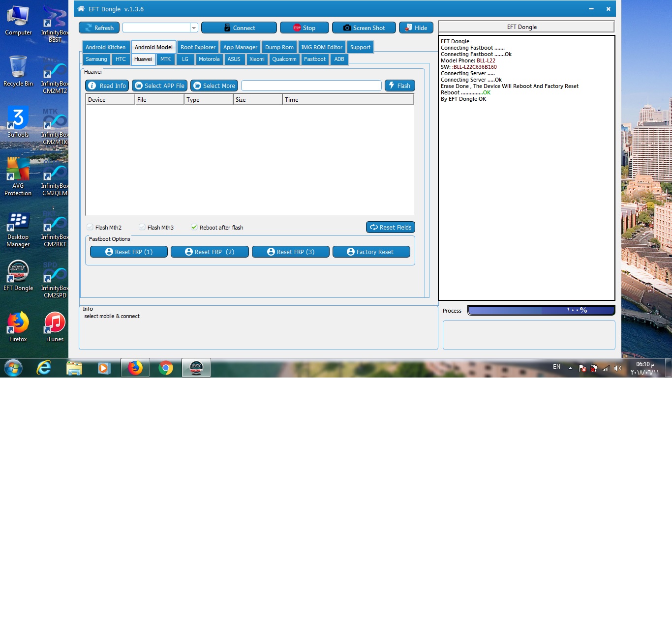Select Motorola brand tab

(209, 59)
